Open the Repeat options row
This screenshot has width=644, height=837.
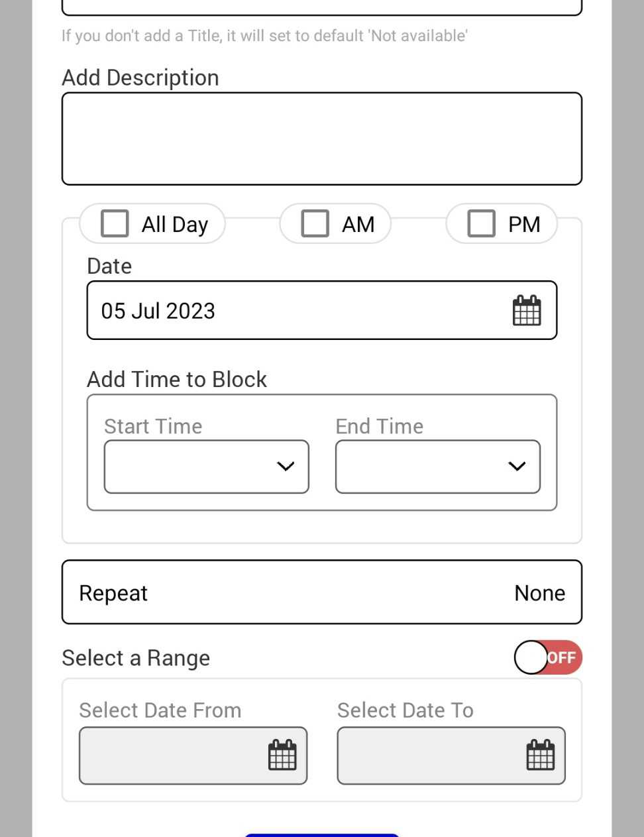321,592
